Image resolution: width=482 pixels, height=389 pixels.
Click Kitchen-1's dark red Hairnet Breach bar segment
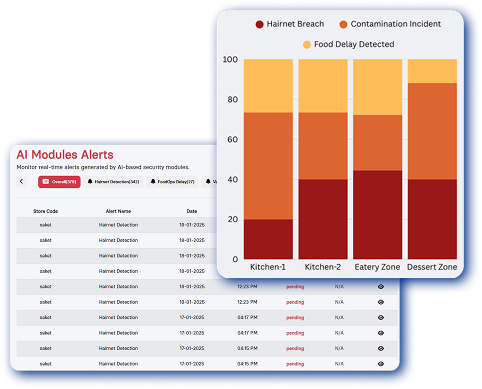268,239
